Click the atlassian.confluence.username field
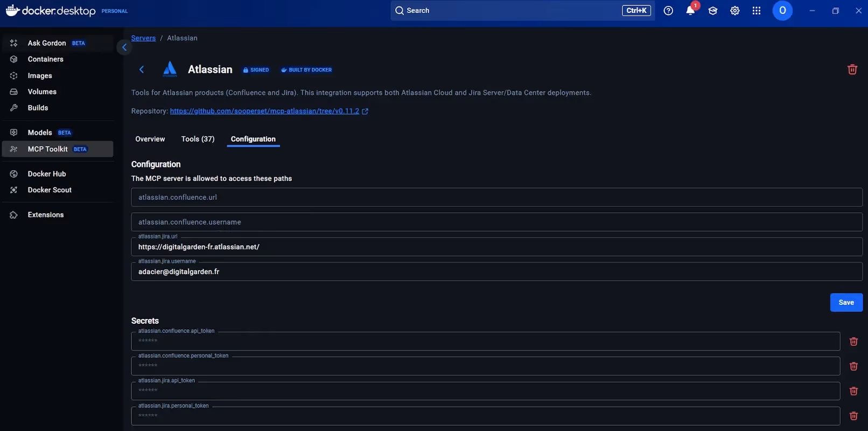868x431 pixels. pyautogui.click(x=496, y=222)
